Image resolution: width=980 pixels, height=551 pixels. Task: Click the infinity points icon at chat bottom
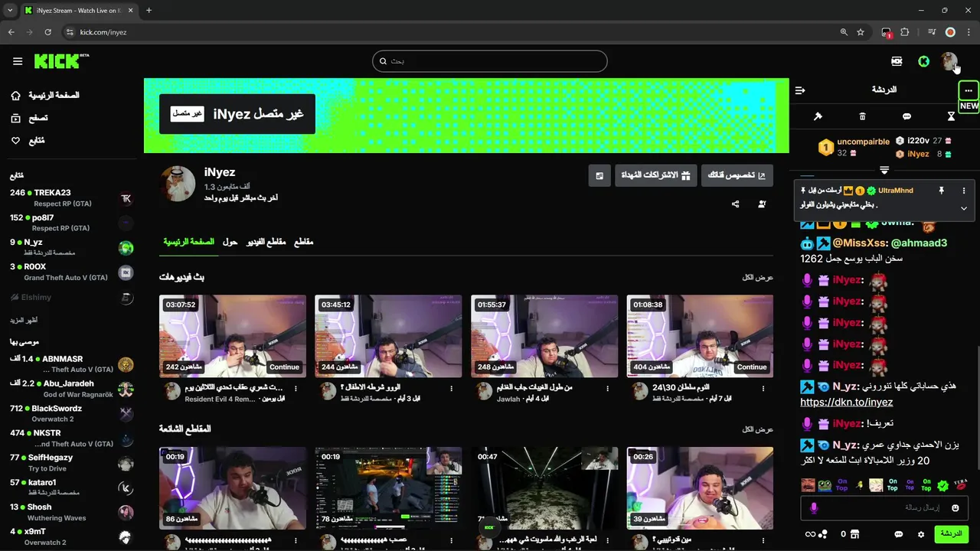click(810, 534)
